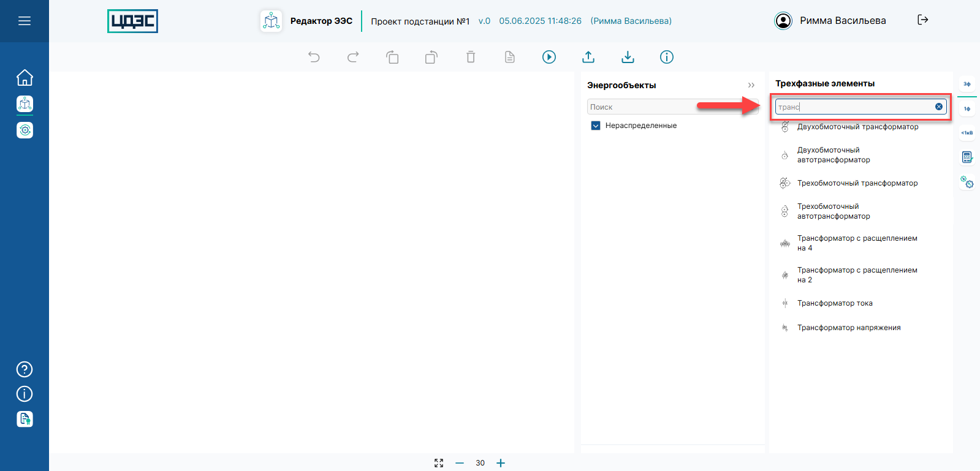Click the download arrow icon

pyautogui.click(x=628, y=57)
